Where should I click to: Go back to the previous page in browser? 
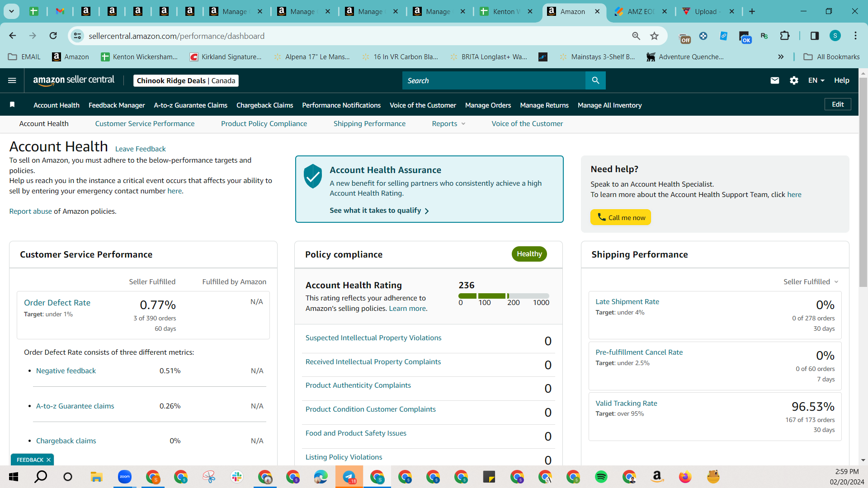pyautogui.click(x=13, y=36)
